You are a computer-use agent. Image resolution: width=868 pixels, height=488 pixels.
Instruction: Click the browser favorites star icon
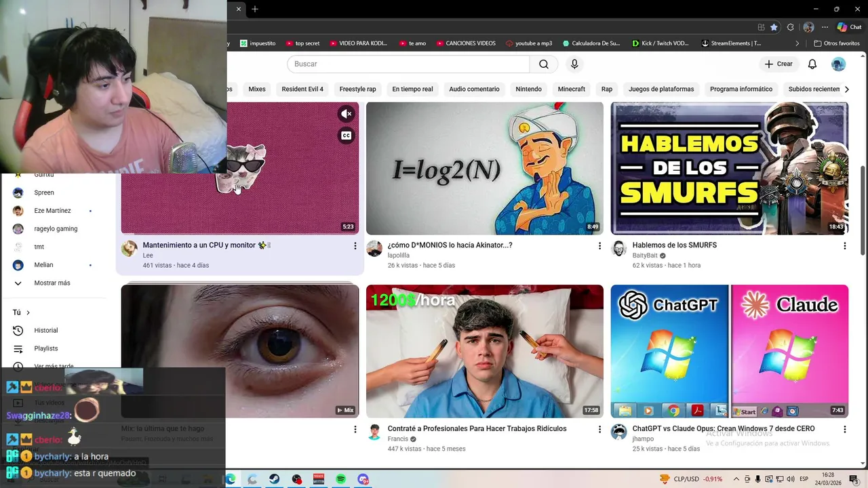point(774,27)
